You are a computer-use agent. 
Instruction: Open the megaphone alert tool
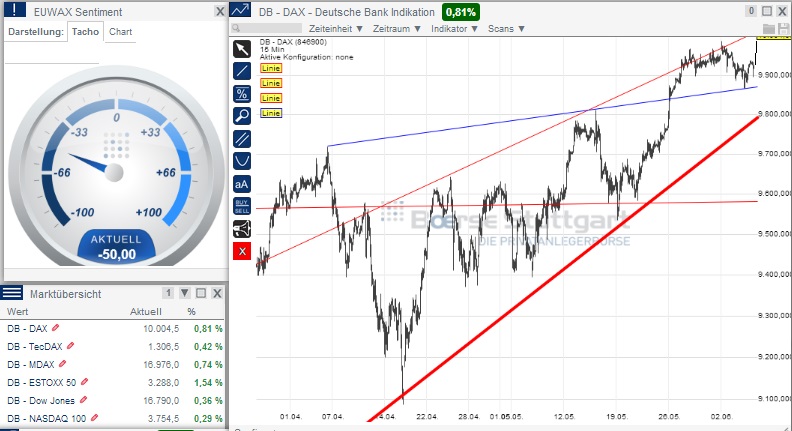[242, 229]
